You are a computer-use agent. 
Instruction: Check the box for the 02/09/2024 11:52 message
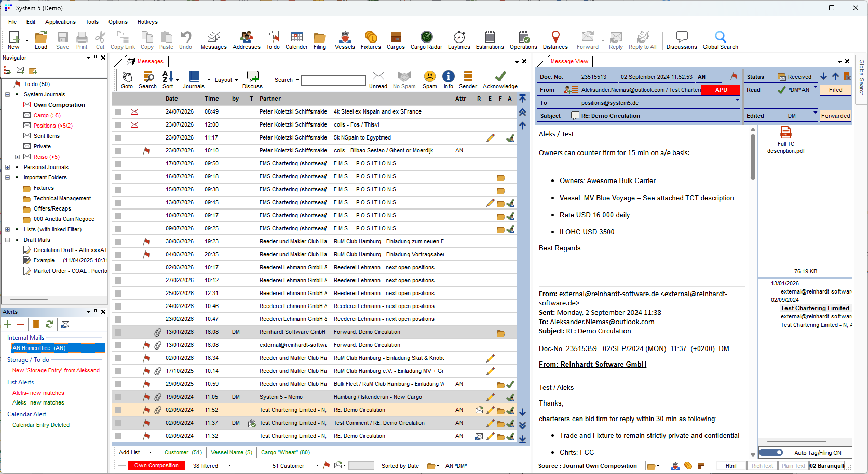pyautogui.click(x=118, y=410)
